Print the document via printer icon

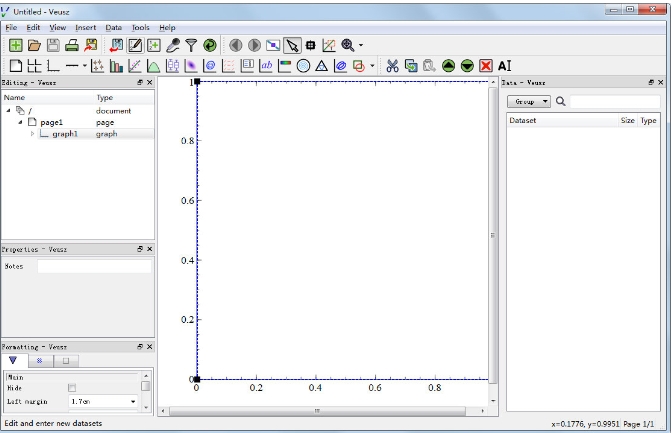72,45
